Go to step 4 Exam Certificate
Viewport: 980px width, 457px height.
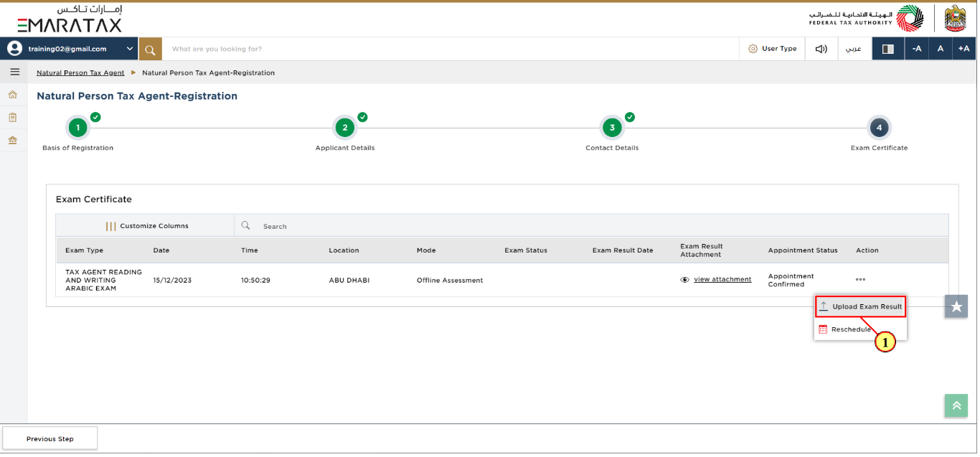[879, 128]
